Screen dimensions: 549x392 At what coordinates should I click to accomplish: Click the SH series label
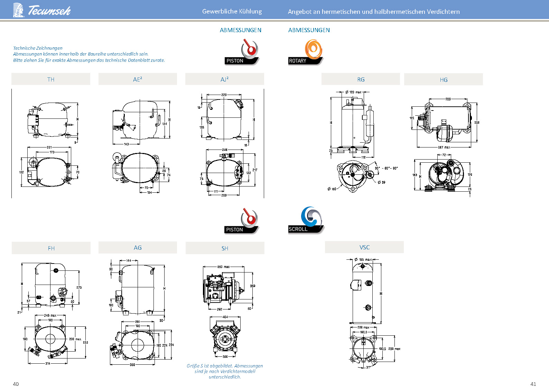[x=225, y=248]
